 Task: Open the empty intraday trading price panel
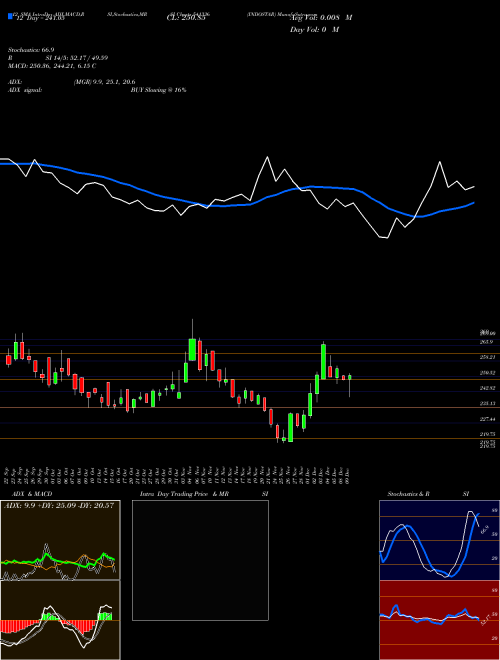(x=200, y=560)
